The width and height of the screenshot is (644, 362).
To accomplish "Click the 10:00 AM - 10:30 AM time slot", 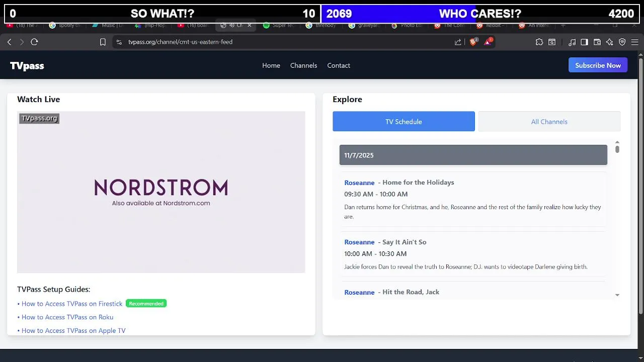I will (x=375, y=254).
